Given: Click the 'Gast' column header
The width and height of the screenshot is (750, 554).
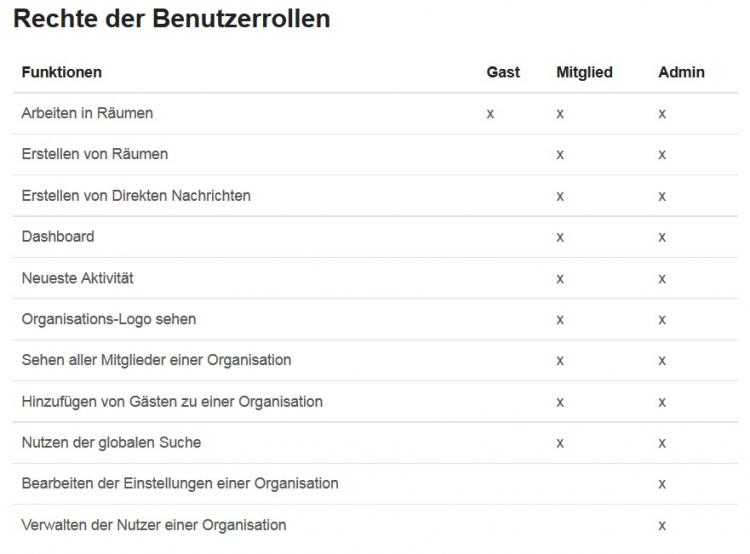Looking at the screenshot, I should point(503,72).
